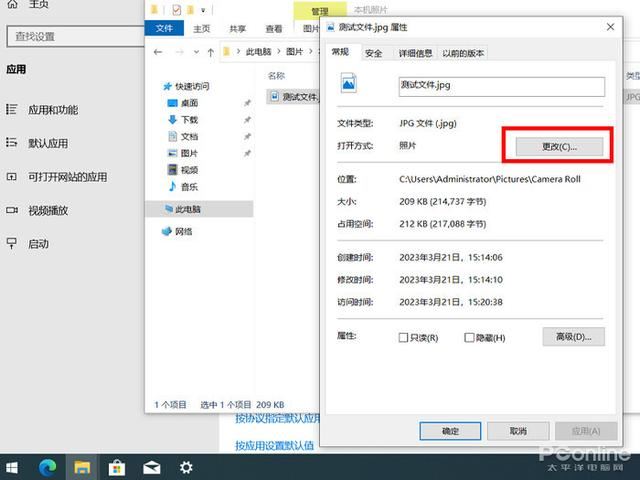Open the File (文件) menu in Explorer
The image size is (640, 480).
164,28
